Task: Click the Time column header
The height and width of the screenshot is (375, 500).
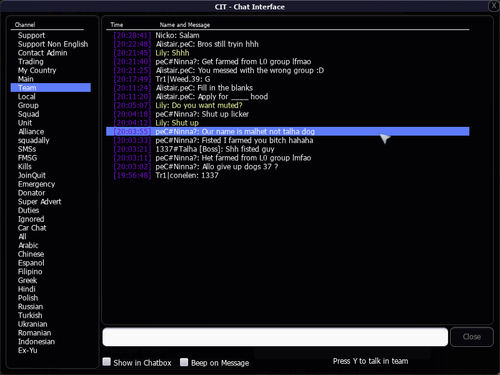Action: 117,25
